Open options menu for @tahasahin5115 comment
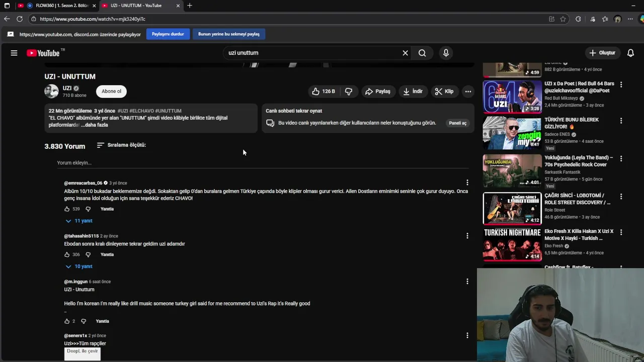The height and width of the screenshot is (362, 644). (x=467, y=236)
